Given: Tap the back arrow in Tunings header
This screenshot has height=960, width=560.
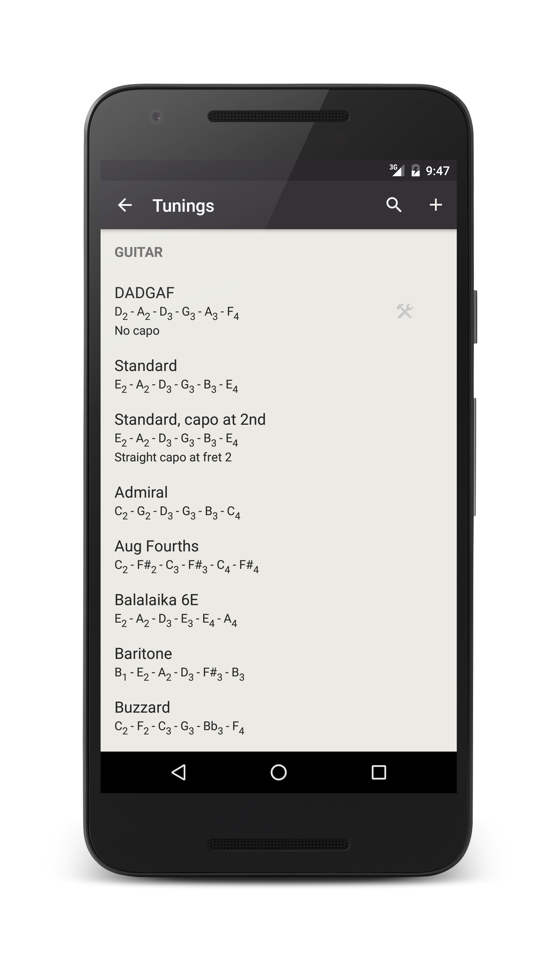Looking at the screenshot, I should (125, 205).
